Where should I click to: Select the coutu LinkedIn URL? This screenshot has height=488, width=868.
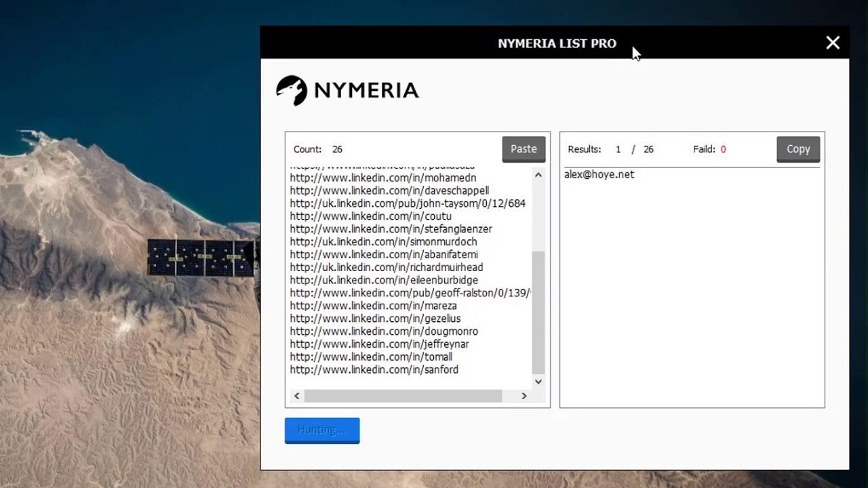(x=370, y=216)
